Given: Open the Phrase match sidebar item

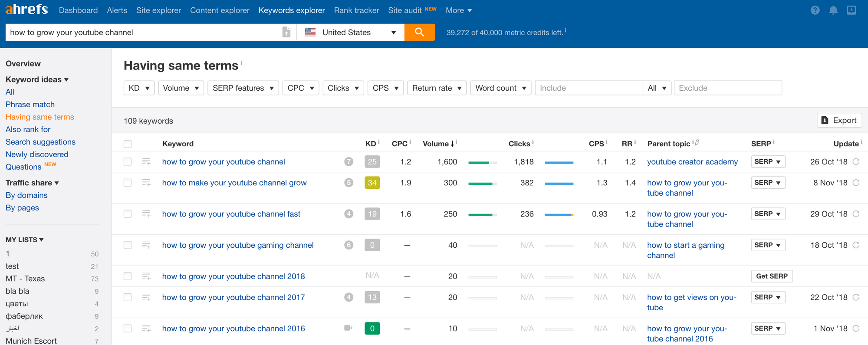Looking at the screenshot, I should point(30,105).
